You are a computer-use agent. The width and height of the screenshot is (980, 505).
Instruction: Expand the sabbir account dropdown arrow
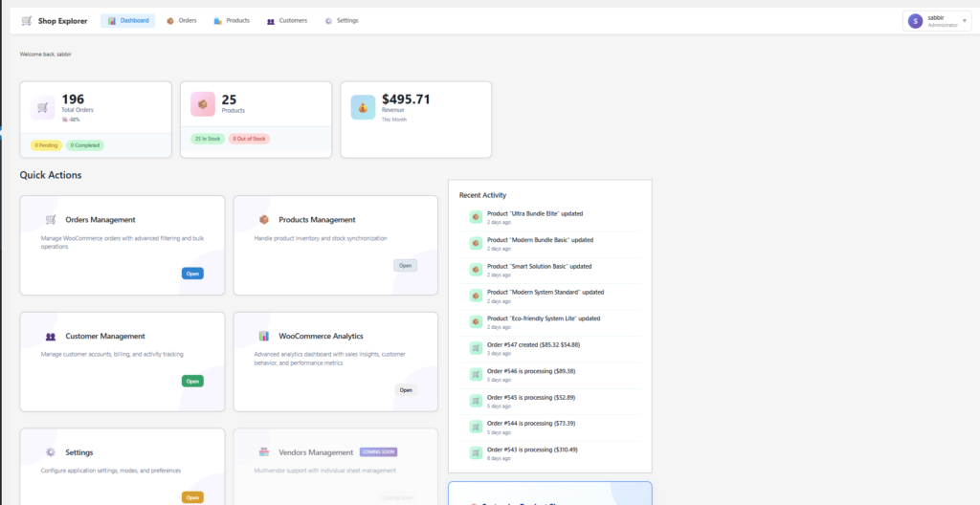(x=965, y=21)
